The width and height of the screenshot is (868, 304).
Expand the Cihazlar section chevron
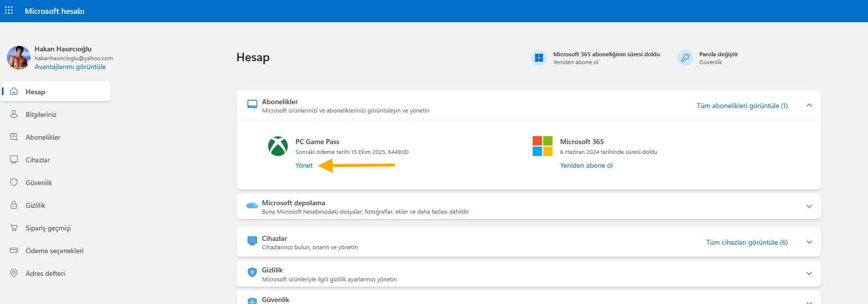(809, 242)
